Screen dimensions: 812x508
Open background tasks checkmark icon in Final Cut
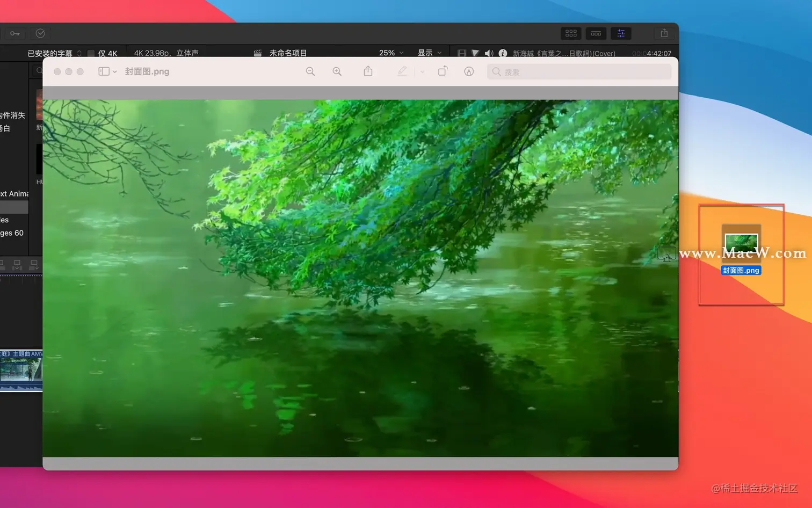pos(40,33)
